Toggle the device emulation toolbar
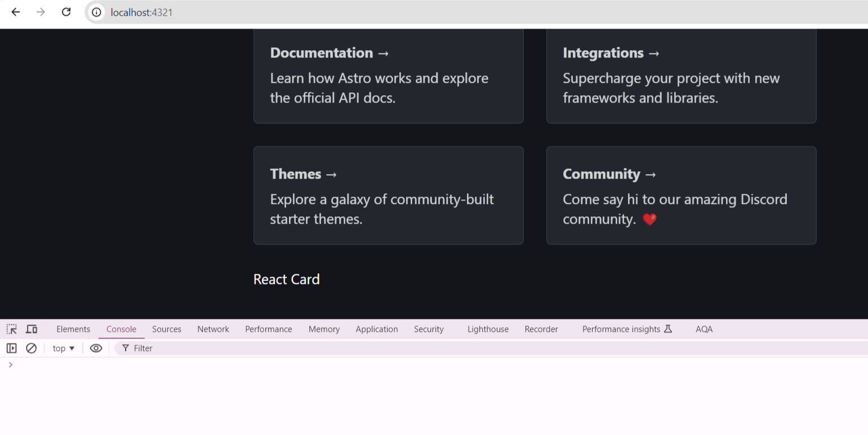 pyautogui.click(x=31, y=329)
